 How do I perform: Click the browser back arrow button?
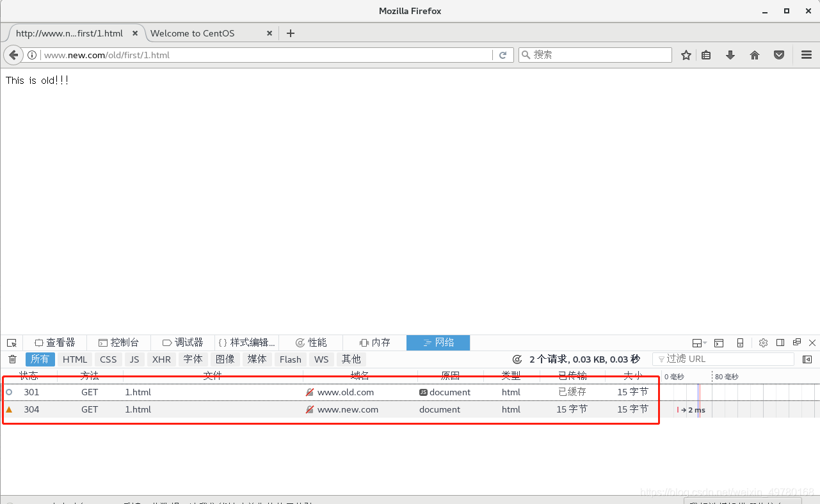(x=13, y=55)
